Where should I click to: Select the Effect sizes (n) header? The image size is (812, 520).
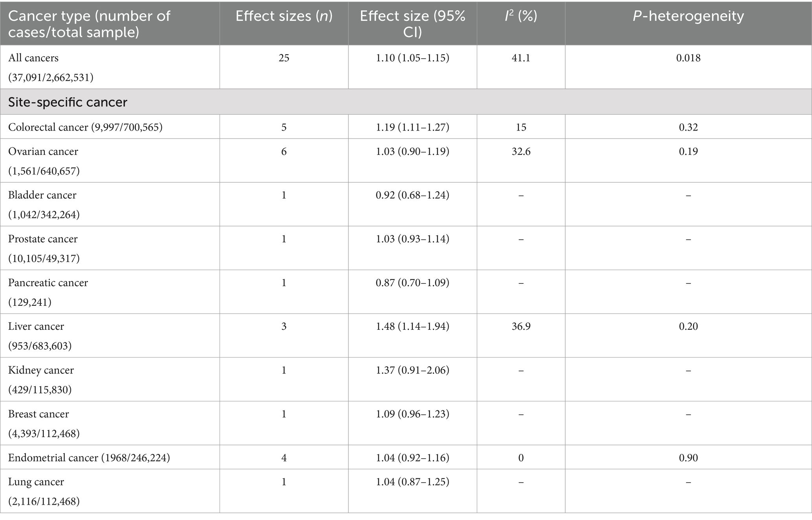tap(284, 16)
